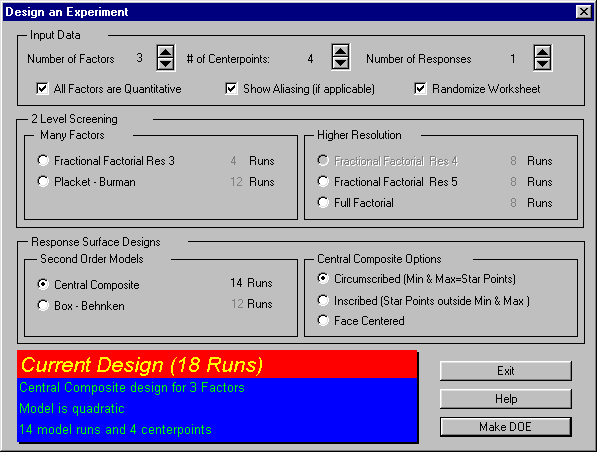Toggle Show Aliasing checkbox
Image resolution: width=597 pixels, height=452 pixels.
[x=231, y=89]
